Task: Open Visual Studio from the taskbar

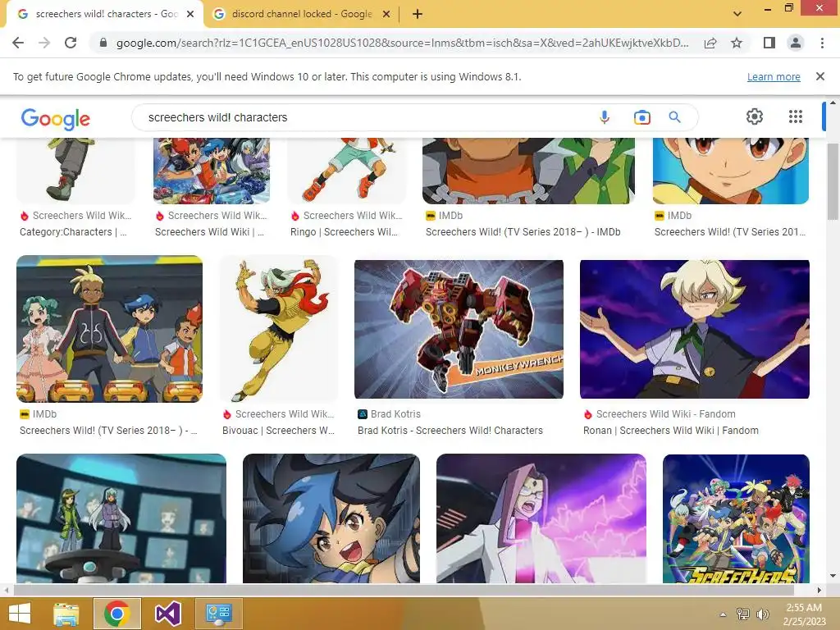Action: click(167, 614)
